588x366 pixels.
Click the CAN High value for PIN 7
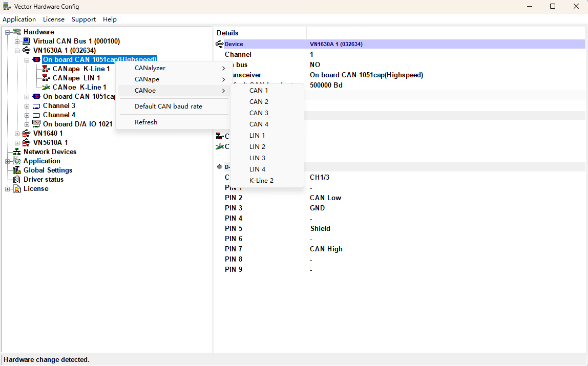tap(326, 249)
